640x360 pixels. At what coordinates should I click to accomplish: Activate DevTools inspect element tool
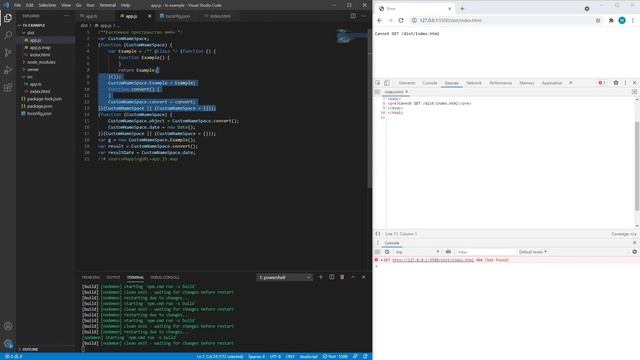point(378,83)
